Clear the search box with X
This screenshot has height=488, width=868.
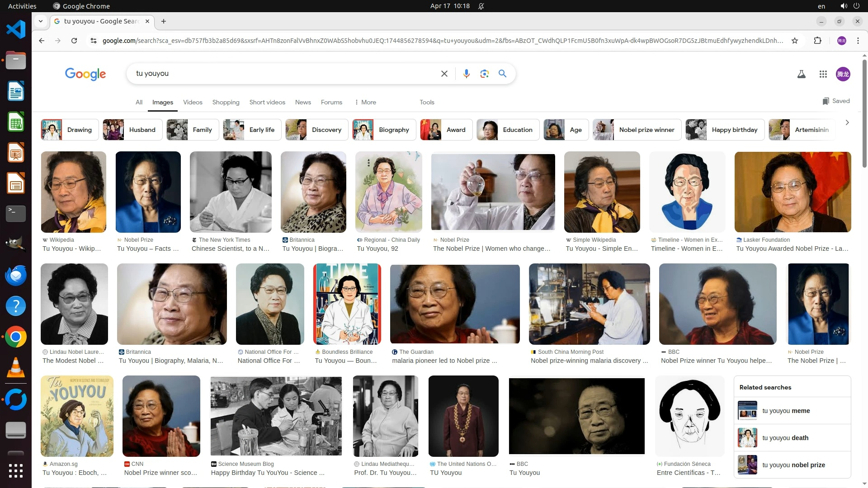click(x=444, y=74)
